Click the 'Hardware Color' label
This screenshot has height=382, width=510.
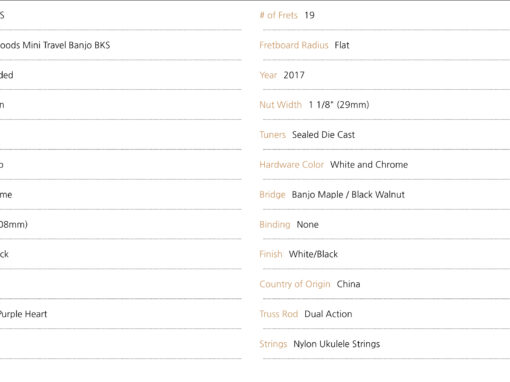(x=292, y=165)
